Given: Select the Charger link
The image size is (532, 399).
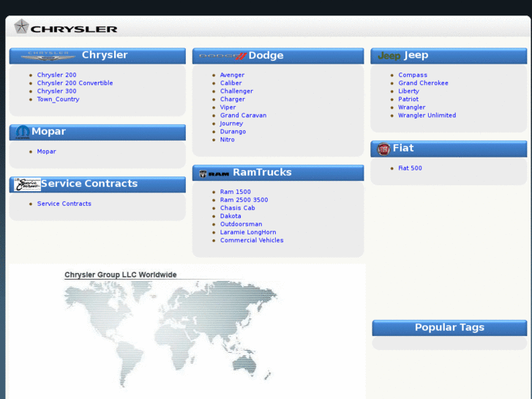Looking at the screenshot, I should point(233,99).
